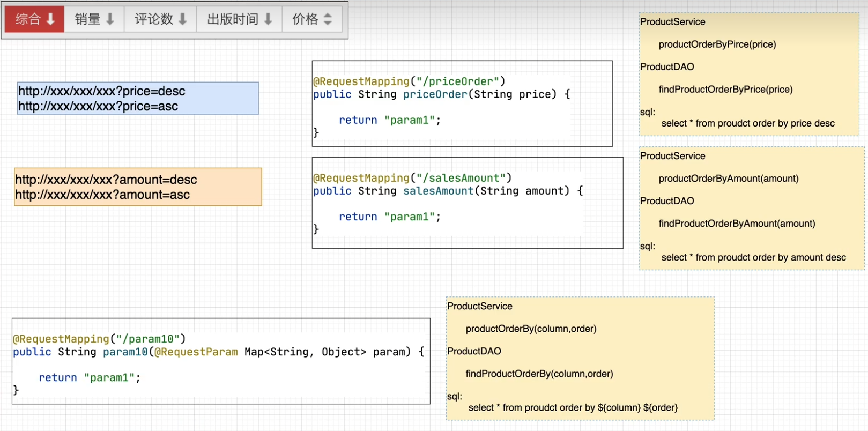Click sql order by price desc

(748, 123)
